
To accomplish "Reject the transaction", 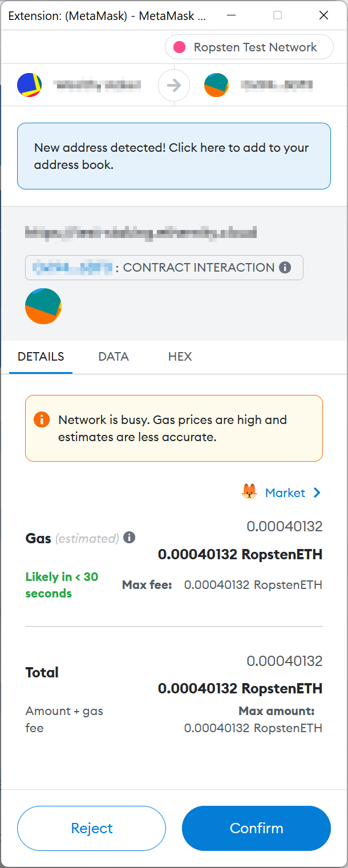I will pyautogui.click(x=92, y=828).
